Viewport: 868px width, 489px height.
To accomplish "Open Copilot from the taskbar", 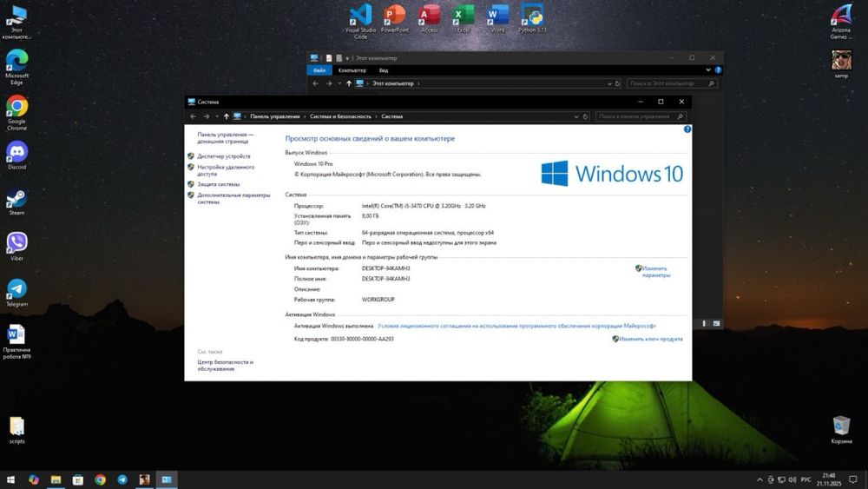I will coord(34,479).
